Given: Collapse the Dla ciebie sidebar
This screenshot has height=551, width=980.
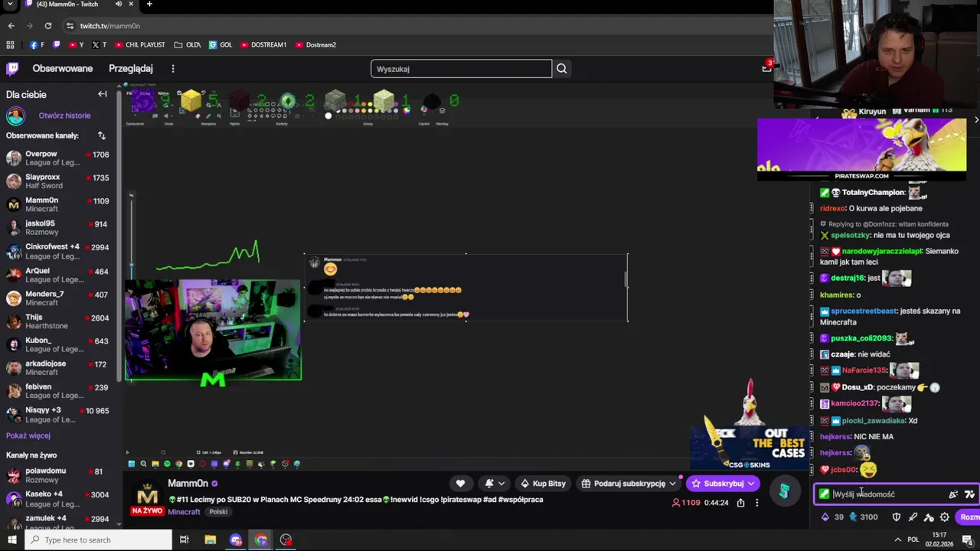Looking at the screenshot, I should (103, 94).
